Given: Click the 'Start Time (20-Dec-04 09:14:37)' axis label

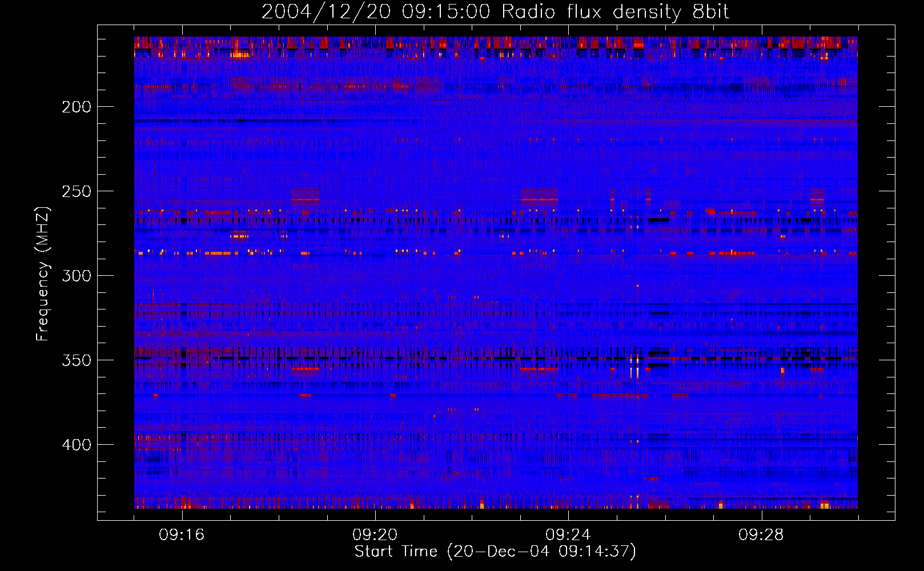Looking at the screenshot, I should pos(495,552).
